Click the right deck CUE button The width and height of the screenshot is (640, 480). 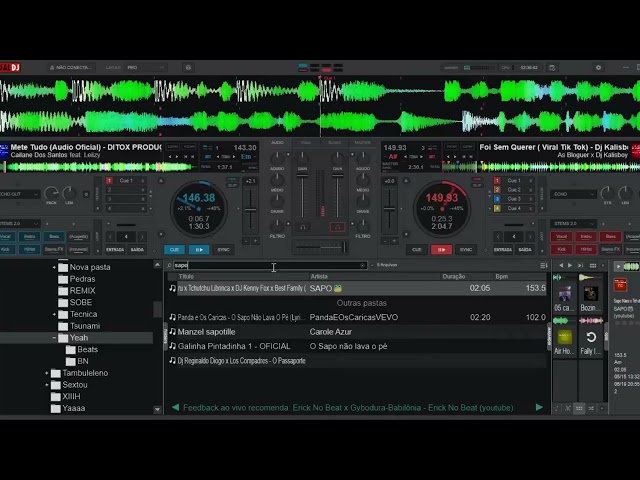point(416,249)
